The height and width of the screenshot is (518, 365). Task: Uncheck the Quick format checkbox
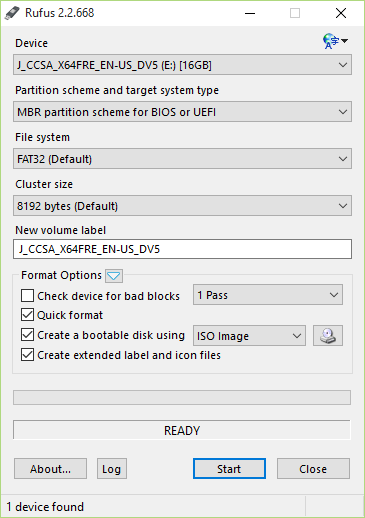pyautogui.click(x=27, y=315)
